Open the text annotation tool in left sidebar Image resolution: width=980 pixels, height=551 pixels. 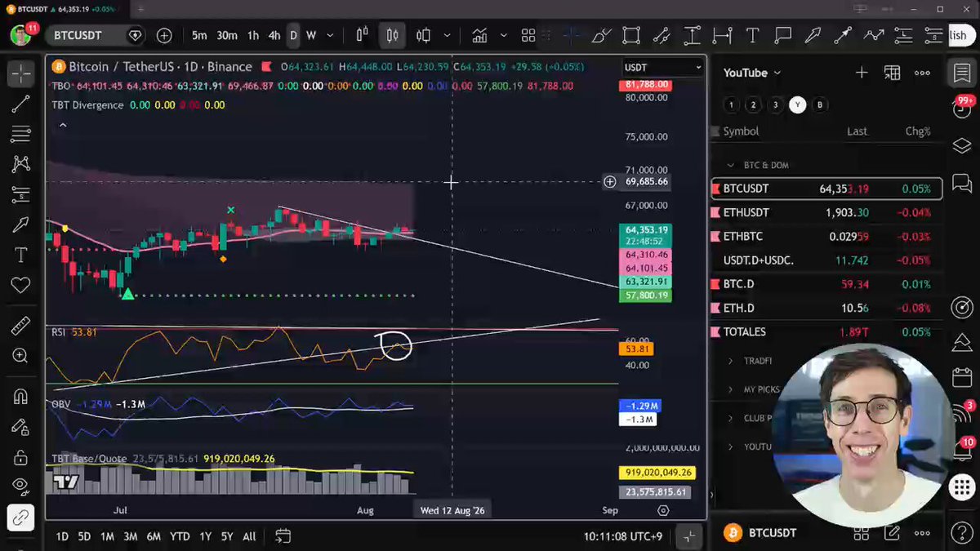[20, 255]
